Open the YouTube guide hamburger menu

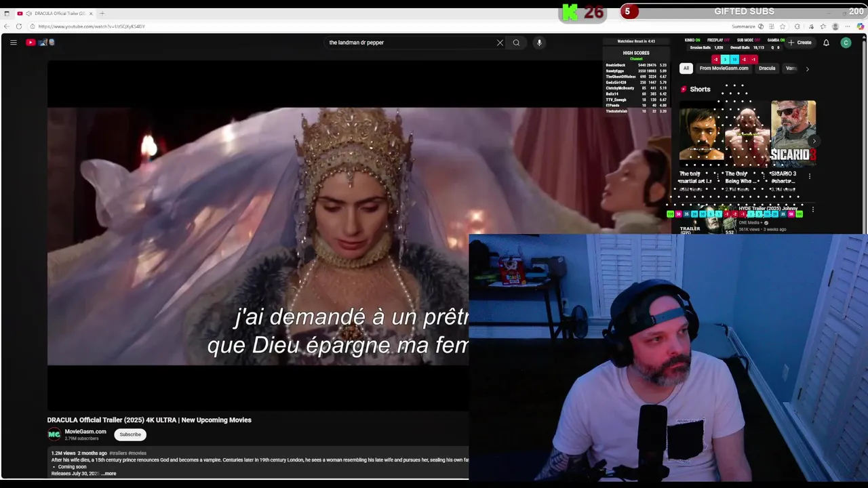[13, 42]
